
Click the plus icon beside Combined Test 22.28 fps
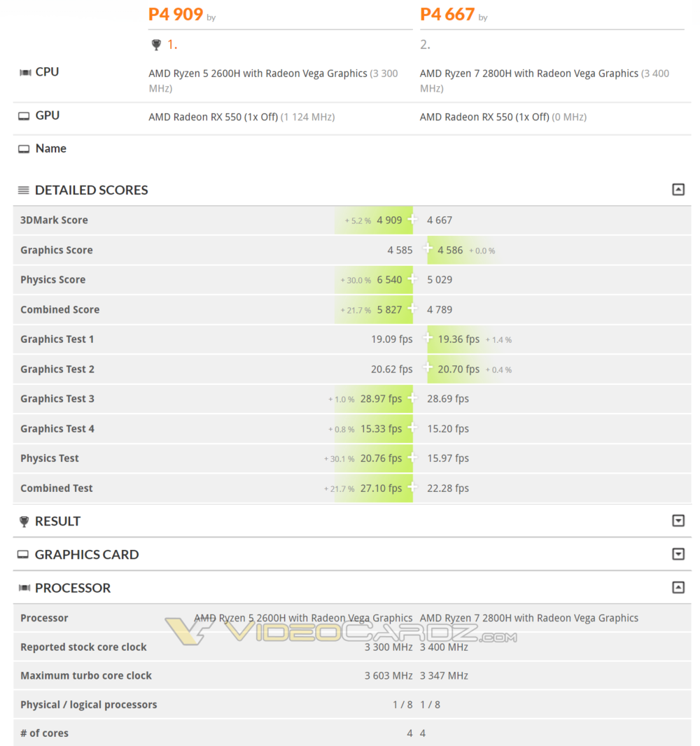pyautogui.click(x=413, y=488)
